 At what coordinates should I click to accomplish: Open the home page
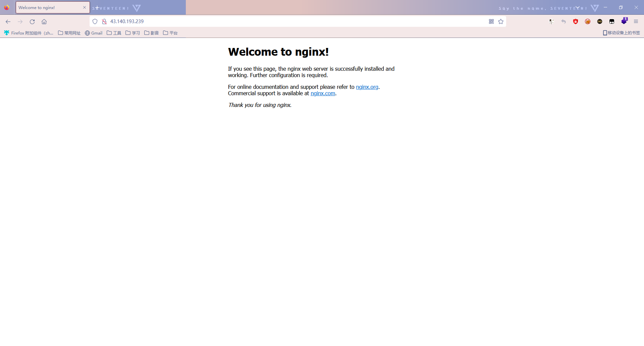(x=44, y=21)
